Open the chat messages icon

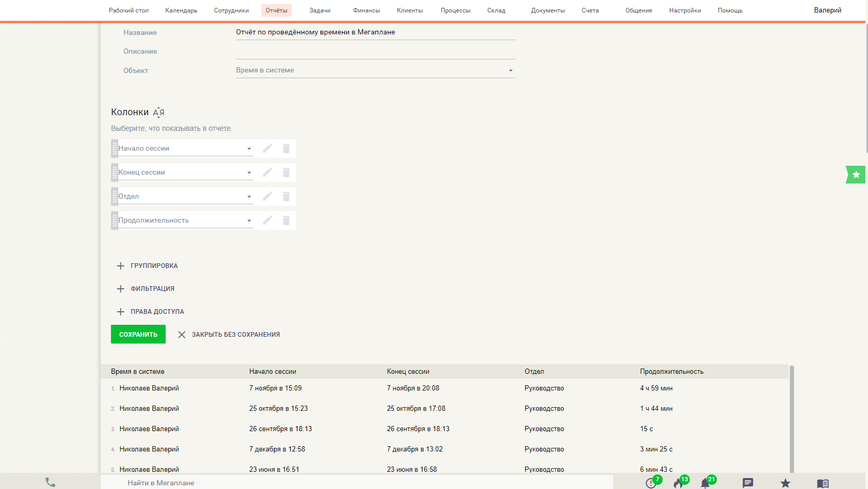748,483
